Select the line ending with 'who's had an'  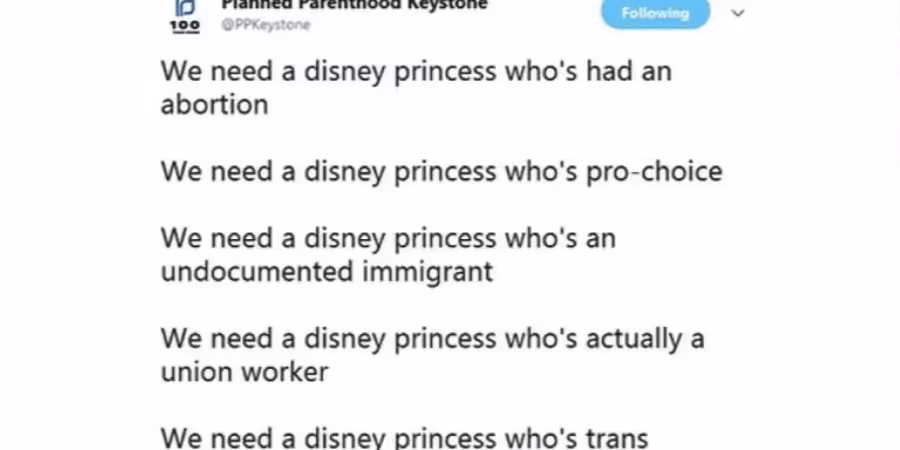pyautogui.click(x=416, y=72)
